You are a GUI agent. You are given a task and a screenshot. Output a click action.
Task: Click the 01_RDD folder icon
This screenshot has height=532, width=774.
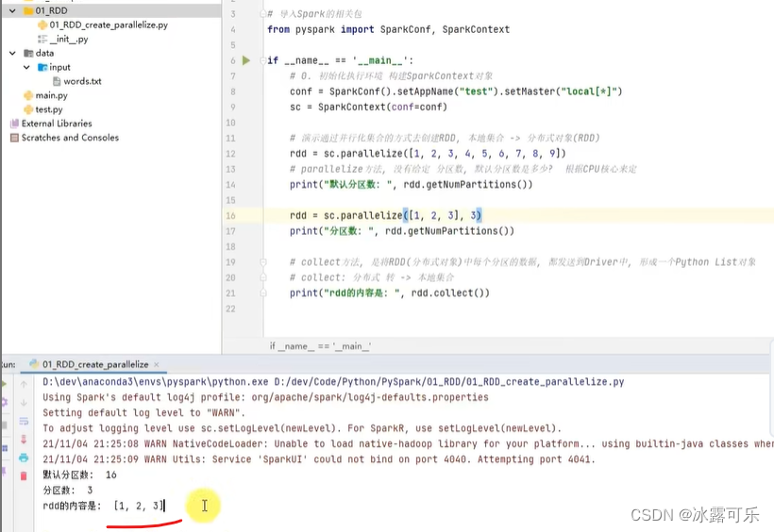point(28,11)
